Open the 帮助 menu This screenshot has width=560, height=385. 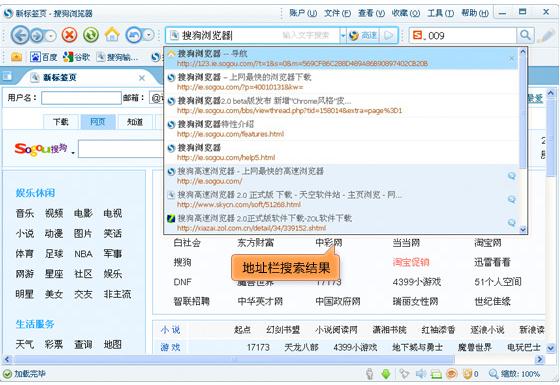475,13
